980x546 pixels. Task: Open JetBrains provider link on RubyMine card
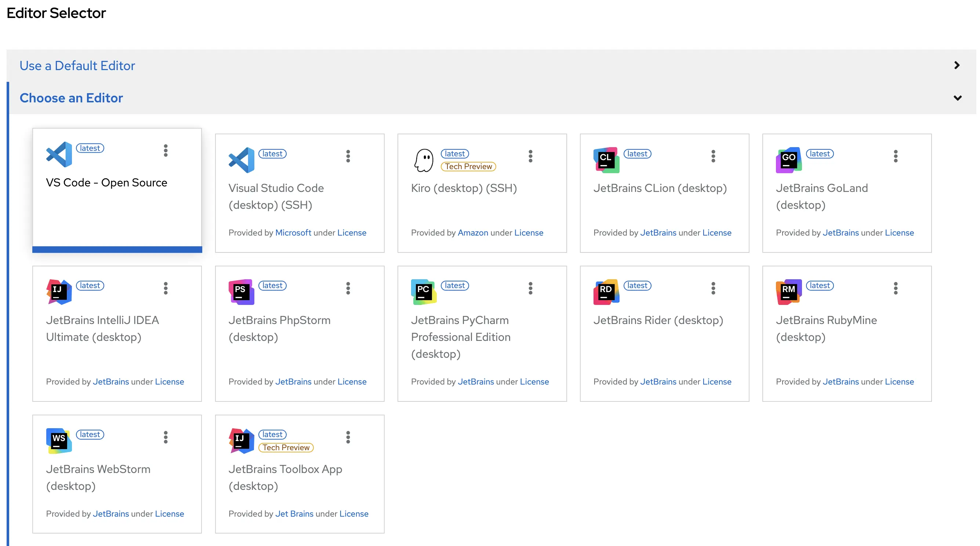(841, 382)
